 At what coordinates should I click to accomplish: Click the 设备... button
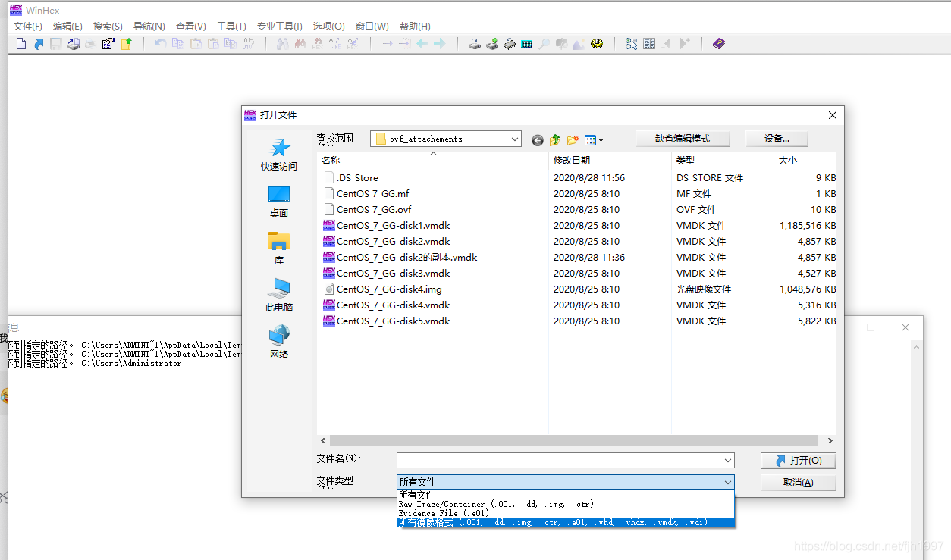point(777,139)
